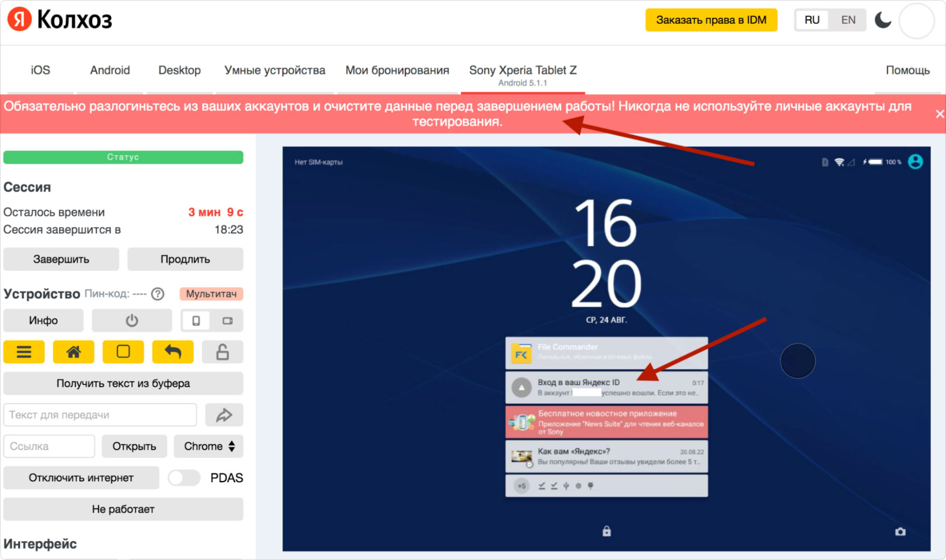The height and width of the screenshot is (560, 946).
Task: Select EN language
Action: (848, 20)
